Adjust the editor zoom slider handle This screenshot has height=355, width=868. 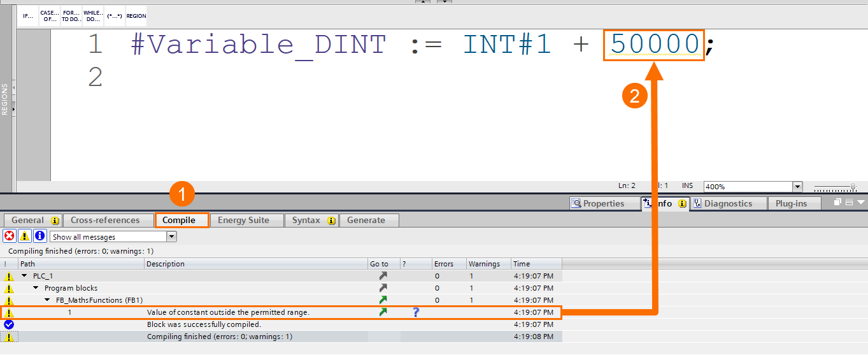coord(853,187)
